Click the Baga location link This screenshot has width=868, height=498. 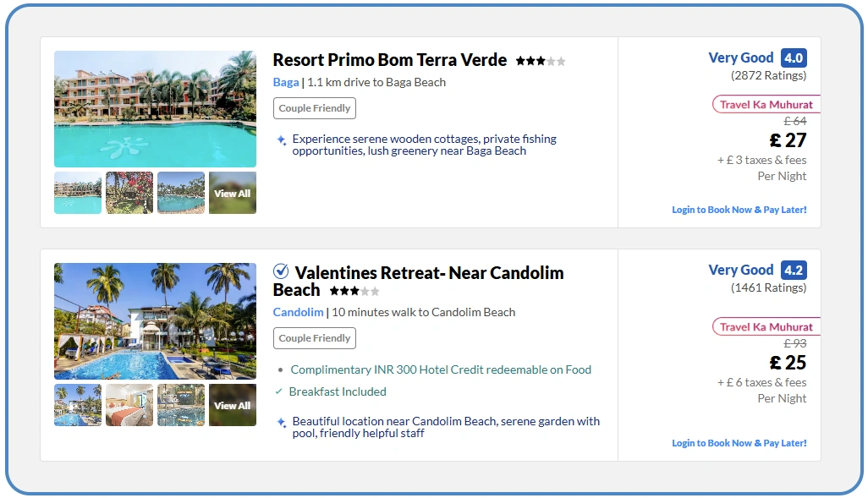[285, 82]
